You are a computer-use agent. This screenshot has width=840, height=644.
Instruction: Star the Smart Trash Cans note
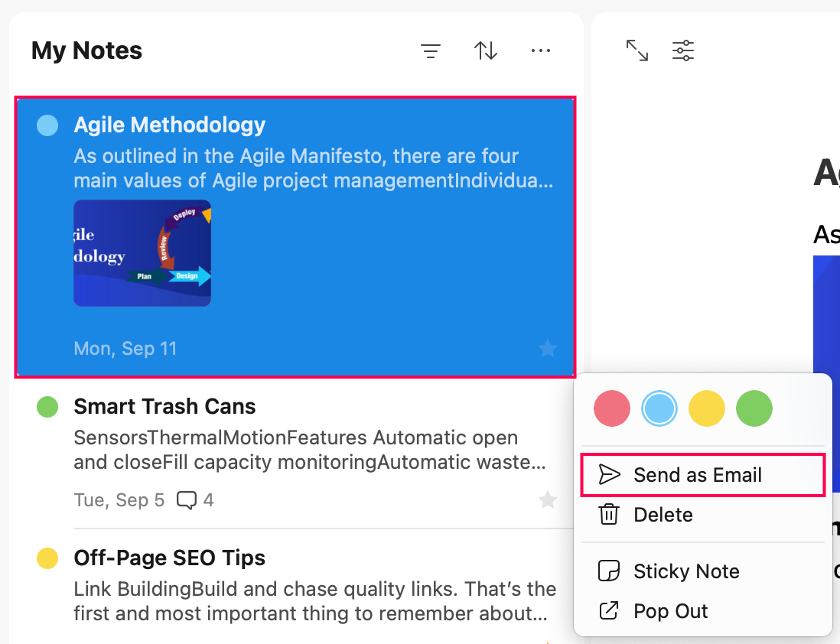548,500
